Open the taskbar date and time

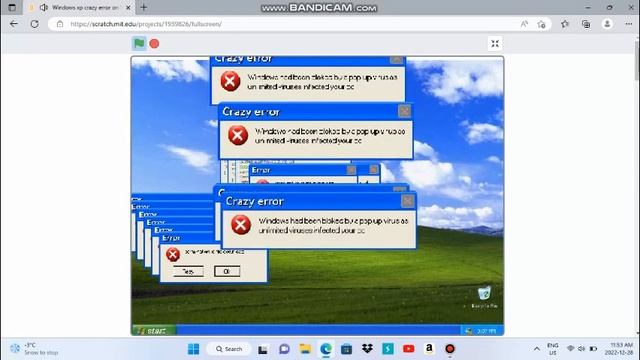pyautogui.click(x=619, y=349)
